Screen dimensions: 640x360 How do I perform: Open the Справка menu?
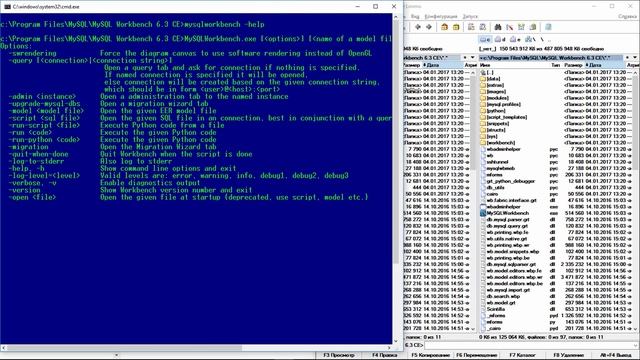[627, 16]
